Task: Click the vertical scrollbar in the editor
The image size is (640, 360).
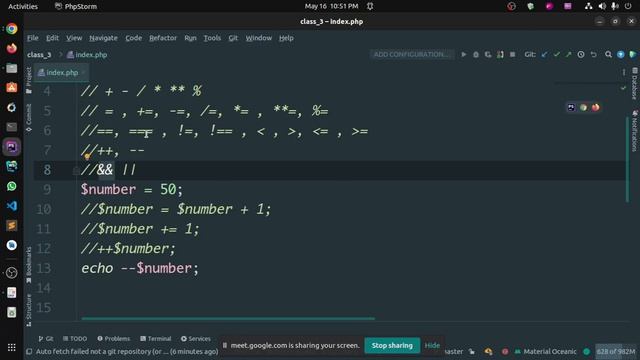Action: tap(627, 159)
